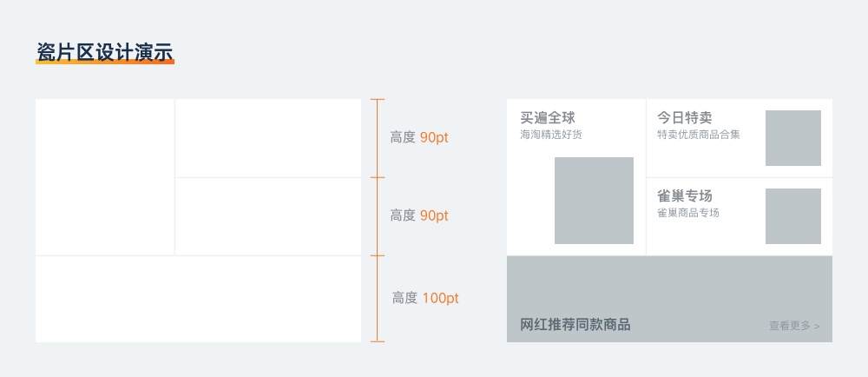Click the 海淘精选好货 subtitle text
The width and height of the screenshot is (868, 377).
551,135
